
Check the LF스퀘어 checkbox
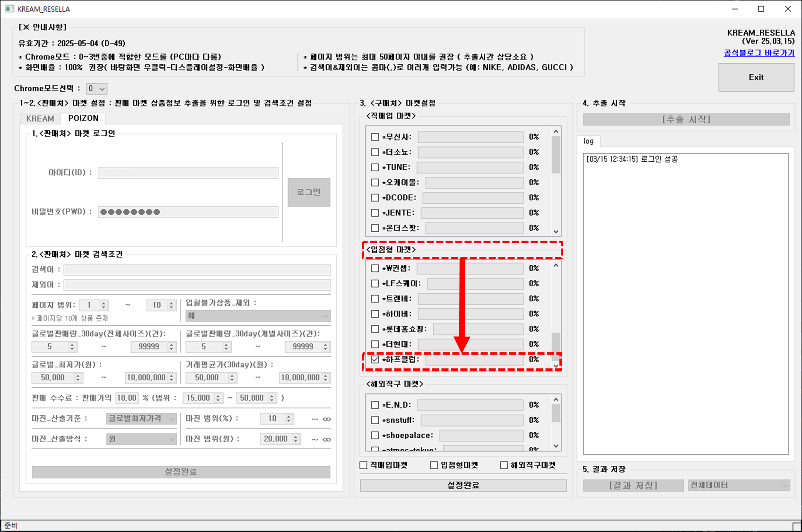(375, 284)
